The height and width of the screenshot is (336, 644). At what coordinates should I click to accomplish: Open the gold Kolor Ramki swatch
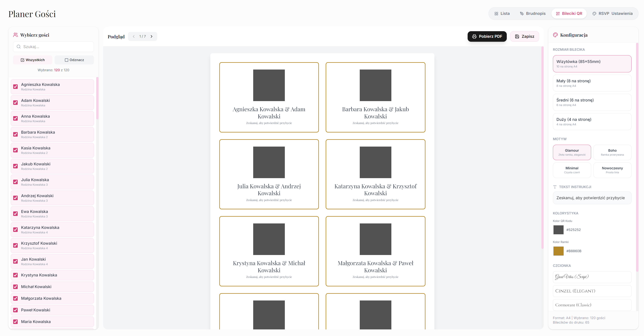(558, 251)
